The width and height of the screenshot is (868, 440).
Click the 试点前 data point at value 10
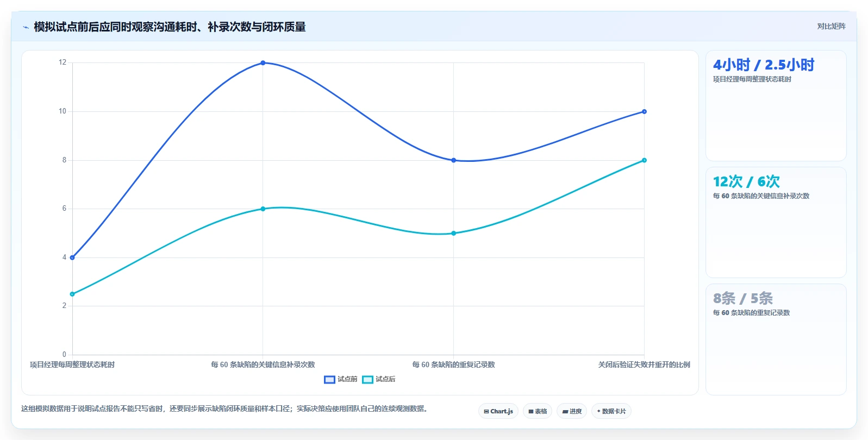(644, 111)
